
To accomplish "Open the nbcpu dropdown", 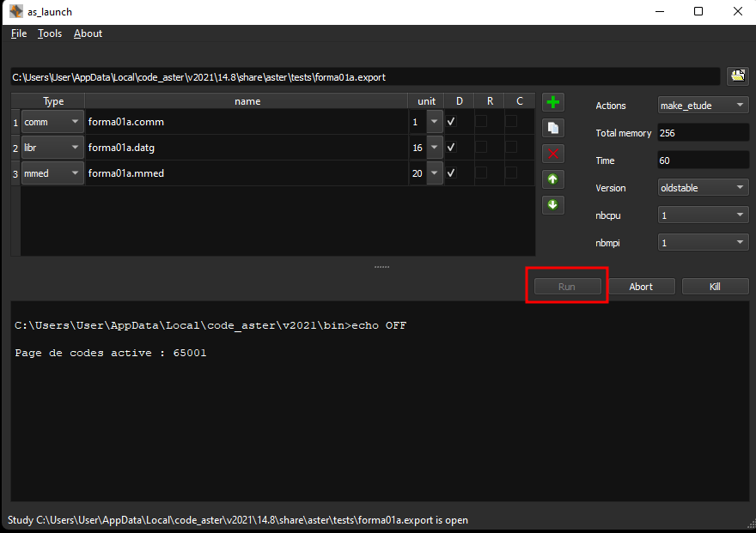I will [x=703, y=215].
